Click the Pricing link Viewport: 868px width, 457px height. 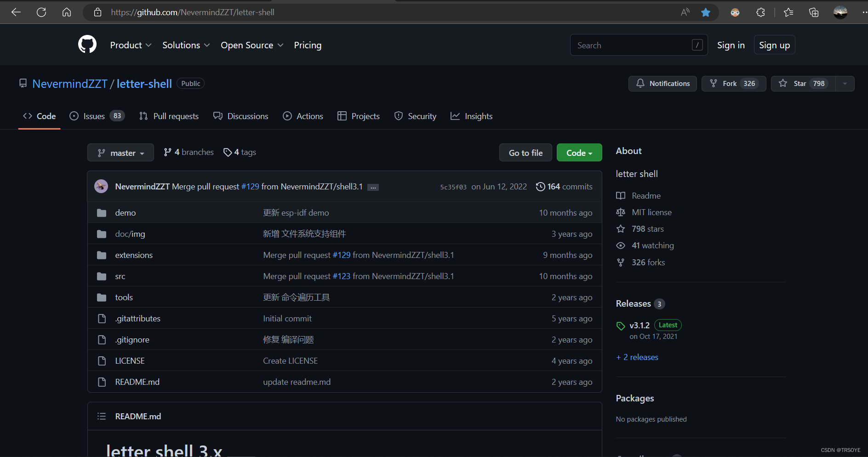[308, 45]
